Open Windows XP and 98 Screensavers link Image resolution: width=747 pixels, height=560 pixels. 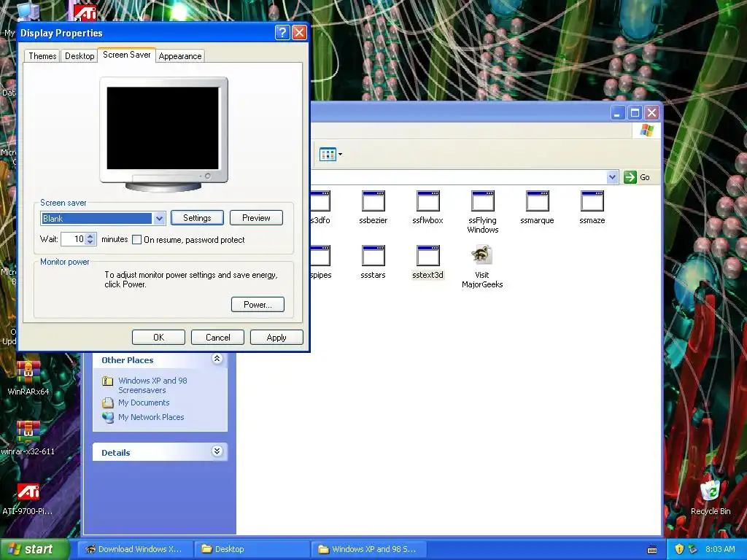[152, 385]
